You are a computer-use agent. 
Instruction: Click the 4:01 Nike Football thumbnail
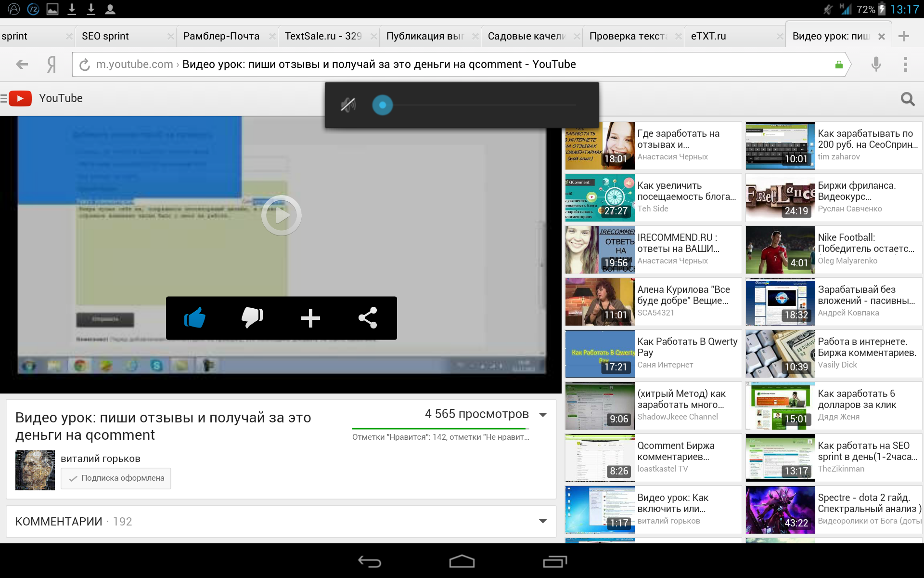(x=781, y=250)
